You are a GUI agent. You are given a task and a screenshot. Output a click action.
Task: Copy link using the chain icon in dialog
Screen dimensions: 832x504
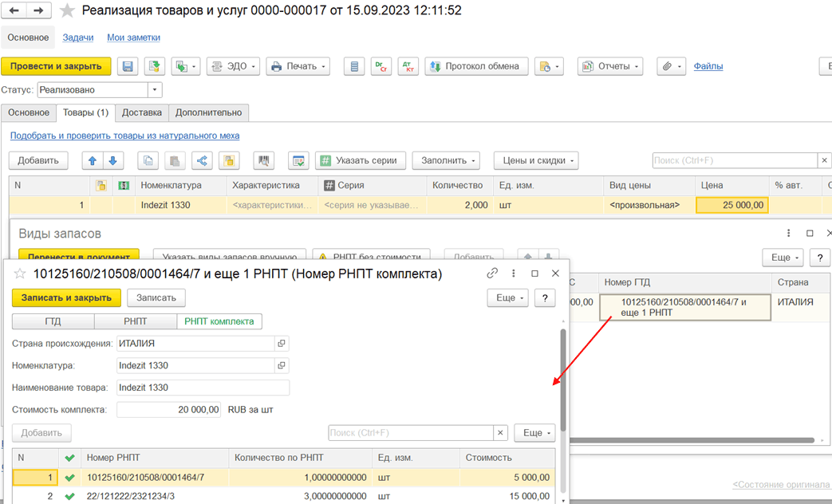click(492, 274)
